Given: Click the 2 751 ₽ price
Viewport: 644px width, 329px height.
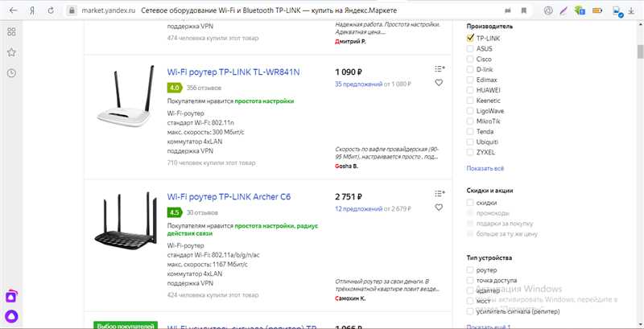Looking at the screenshot, I should click(x=349, y=197).
